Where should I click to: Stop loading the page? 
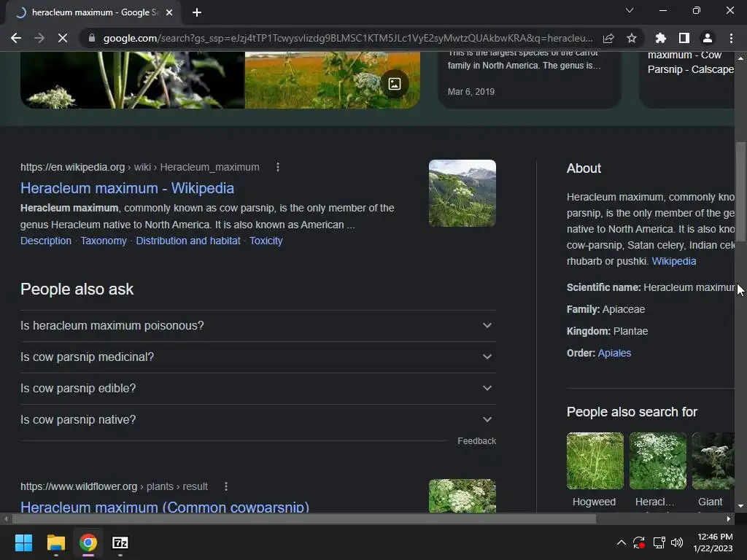(63, 38)
